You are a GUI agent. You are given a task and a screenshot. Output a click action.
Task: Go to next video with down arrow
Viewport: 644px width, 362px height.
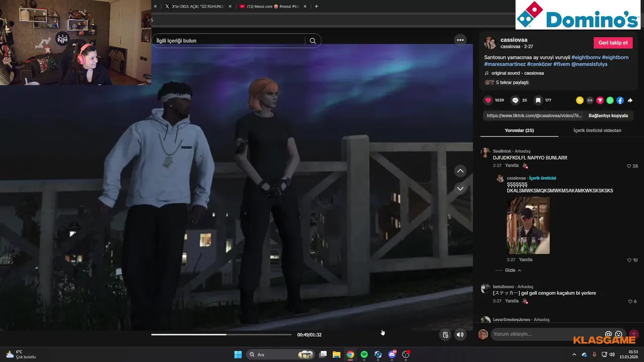[x=460, y=189]
